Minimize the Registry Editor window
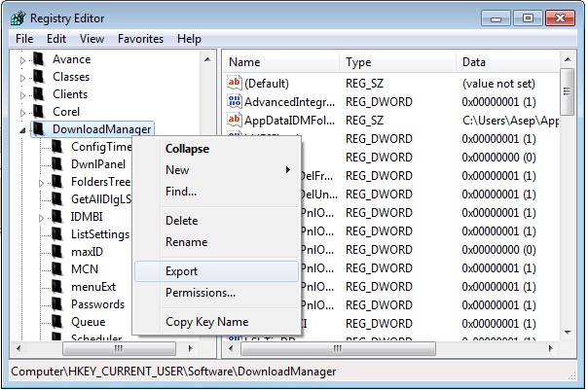 (496, 18)
